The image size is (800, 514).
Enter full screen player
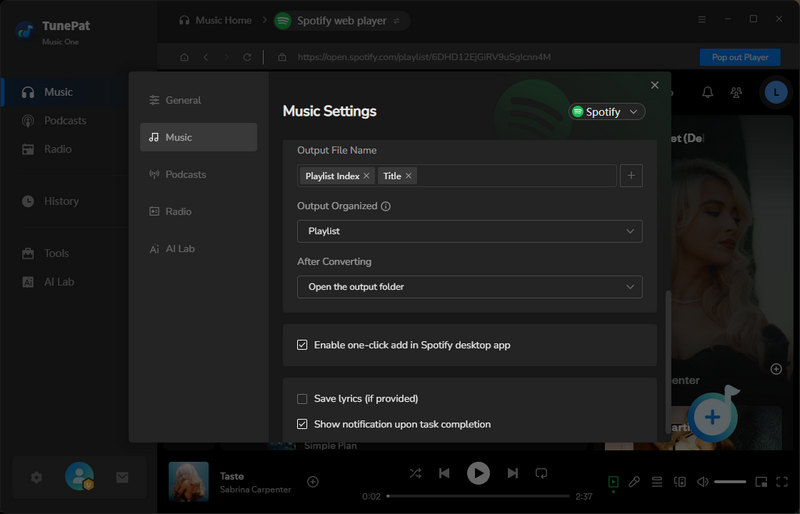pos(782,482)
